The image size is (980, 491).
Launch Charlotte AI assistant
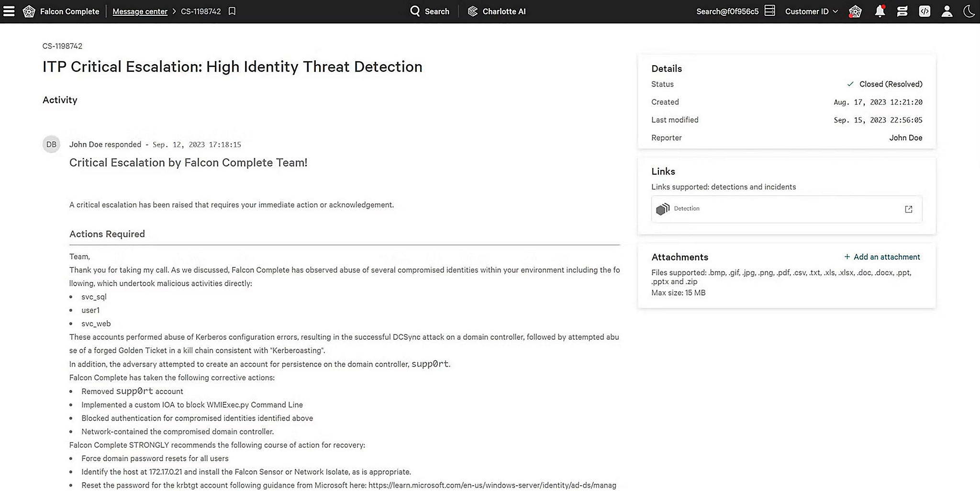pos(497,11)
